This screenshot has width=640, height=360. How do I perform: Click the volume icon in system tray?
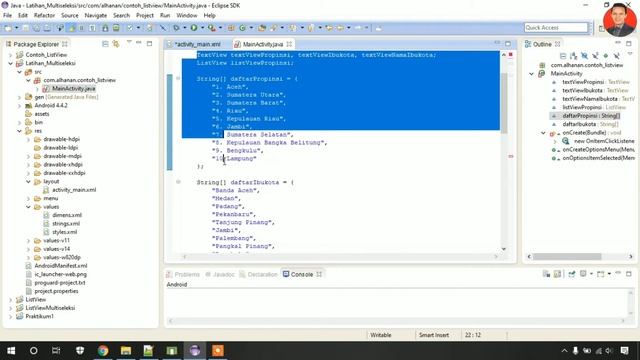(609, 351)
